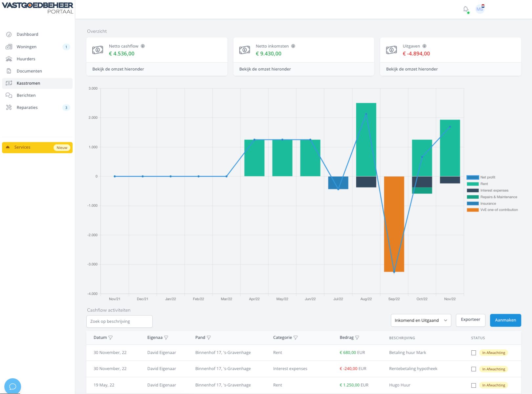Image resolution: width=532 pixels, height=394 pixels.
Task: Click the Netto inkomsten info icon
Action: click(x=293, y=46)
